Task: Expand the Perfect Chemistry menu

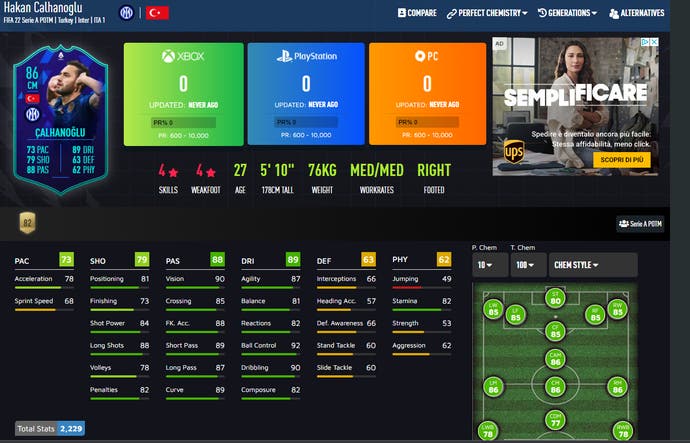Action: click(487, 13)
